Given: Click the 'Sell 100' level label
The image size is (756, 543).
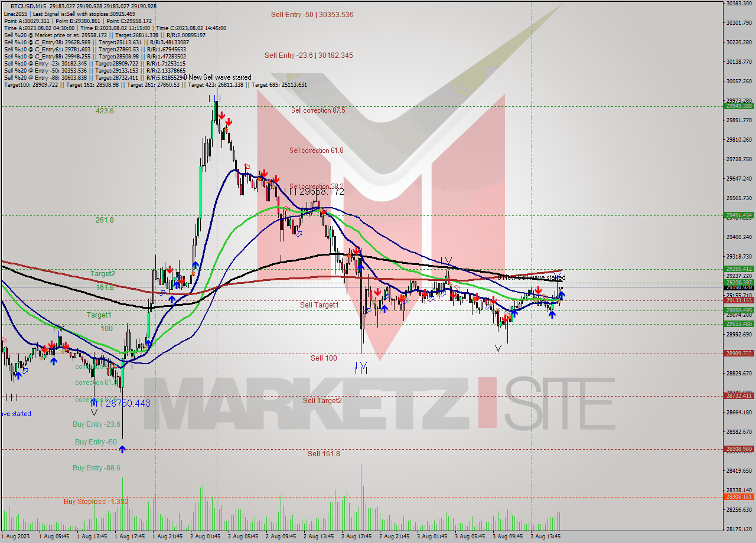Looking at the screenshot, I should [x=324, y=358].
